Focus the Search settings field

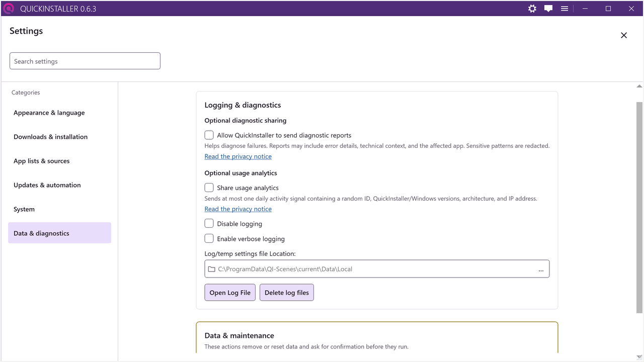tap(85, 61)
